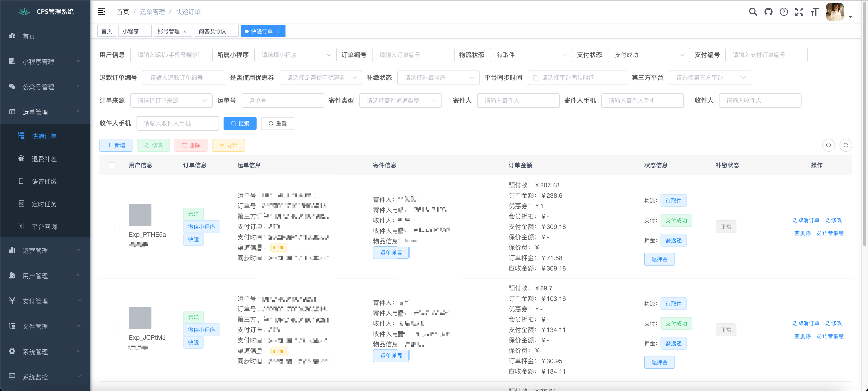Open the 第三方平台 dropdown

pyautogui.click(x=710, y=78)
